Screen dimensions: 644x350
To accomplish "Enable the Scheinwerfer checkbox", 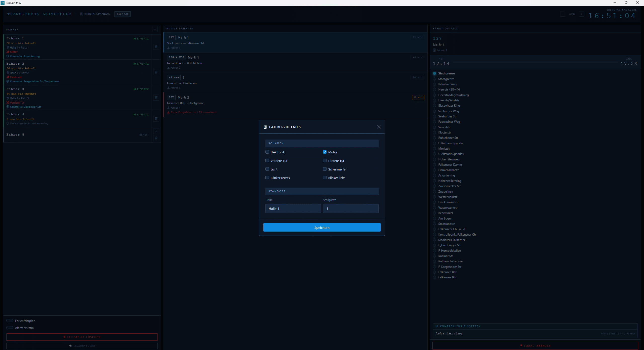I will click(325, 169).
